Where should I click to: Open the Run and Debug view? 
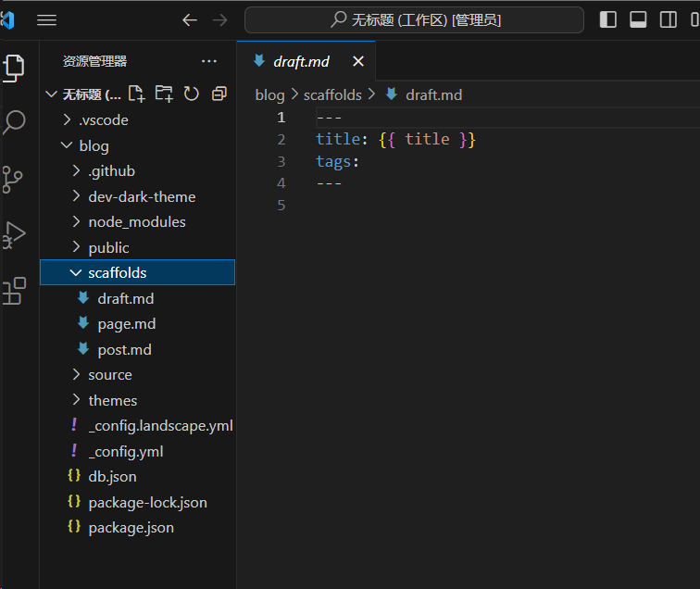[14, 235]
